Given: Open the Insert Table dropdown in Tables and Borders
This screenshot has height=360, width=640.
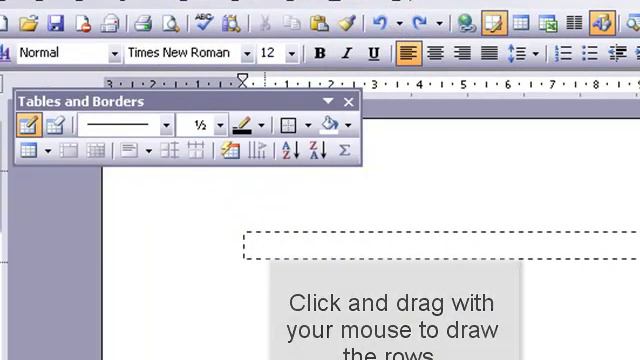Looking at the screenshot, I should (48, 151).
